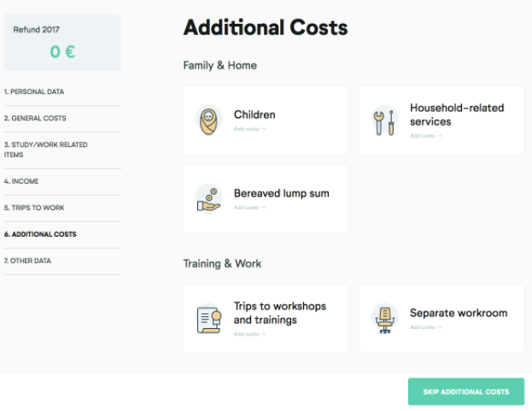Click the swaddled baby Children icon

pos(208,120)
